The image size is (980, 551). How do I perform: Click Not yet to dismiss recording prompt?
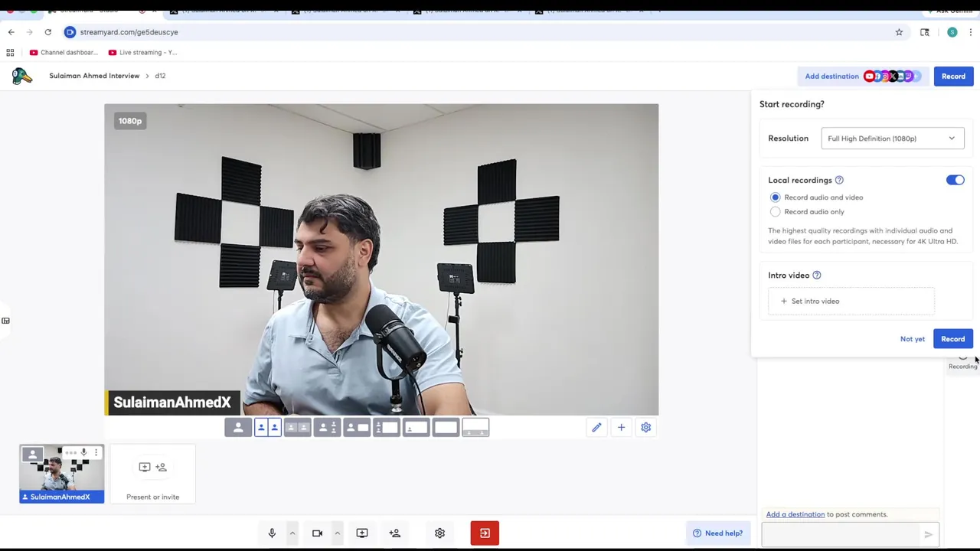[x=913, y=339]
